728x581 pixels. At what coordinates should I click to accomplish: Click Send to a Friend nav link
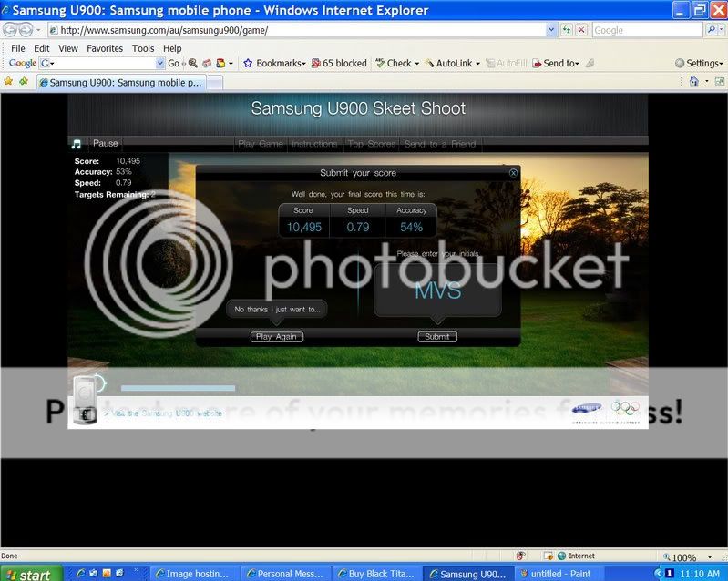point(440,144)
